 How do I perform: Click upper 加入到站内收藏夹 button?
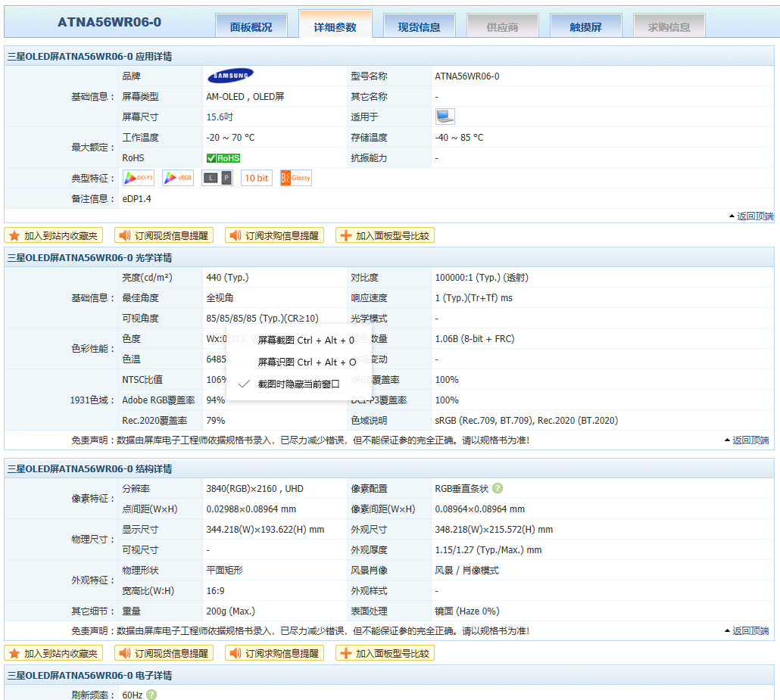tap(54, 235)
